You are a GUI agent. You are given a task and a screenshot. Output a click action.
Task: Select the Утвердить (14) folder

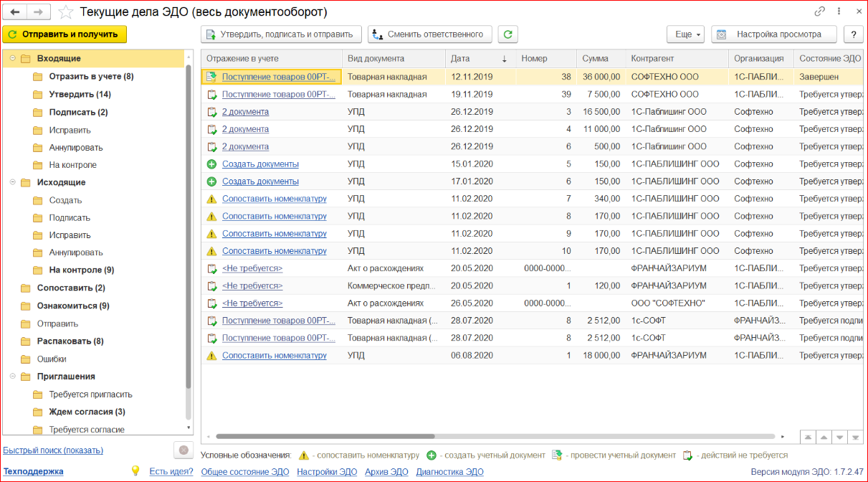[x=80, y=95]
